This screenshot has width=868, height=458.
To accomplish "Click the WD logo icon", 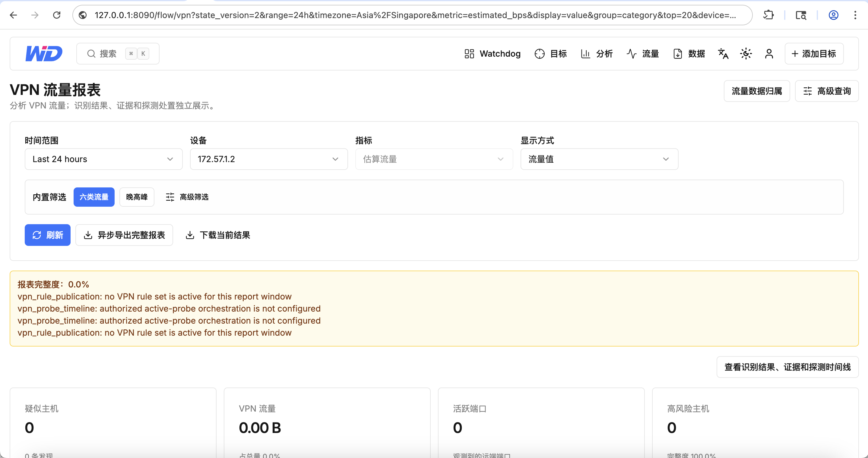I will (x=44, y=54).
